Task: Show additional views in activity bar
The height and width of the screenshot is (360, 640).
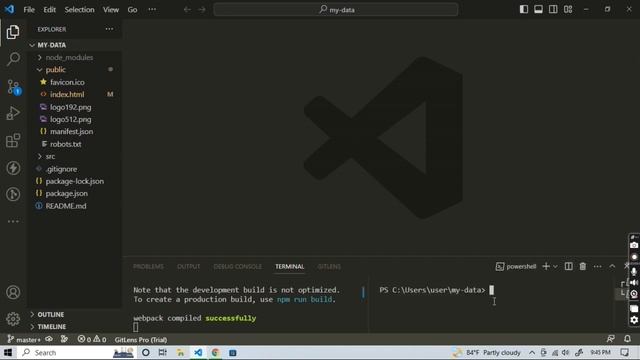Action: coord(13,221)
